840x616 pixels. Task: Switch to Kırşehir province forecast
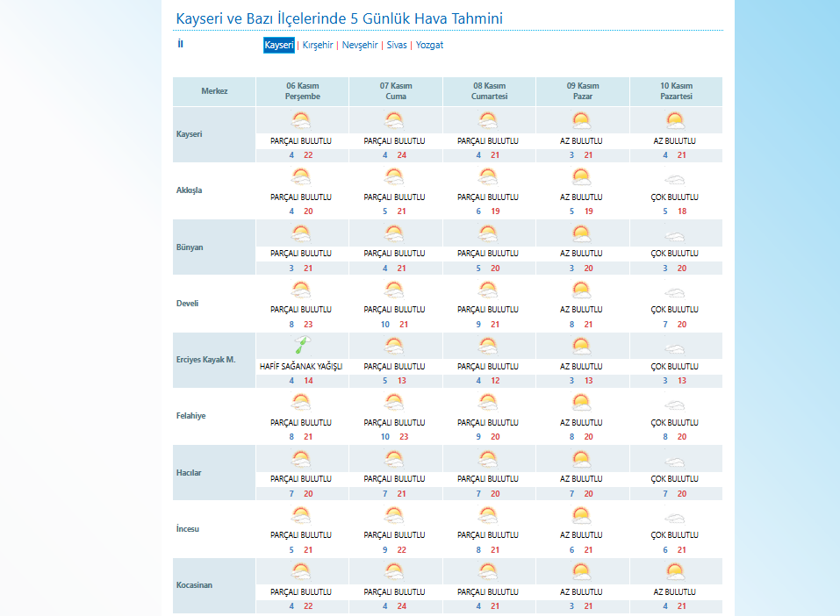point(318,46)
